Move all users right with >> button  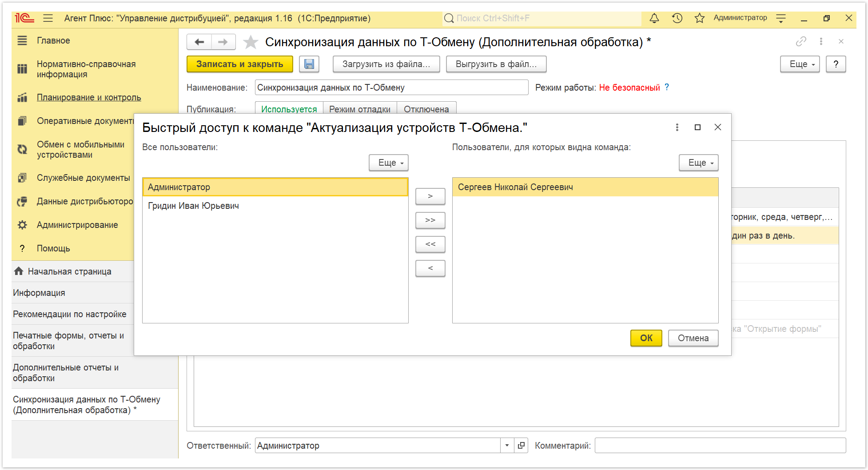(430, 220)
